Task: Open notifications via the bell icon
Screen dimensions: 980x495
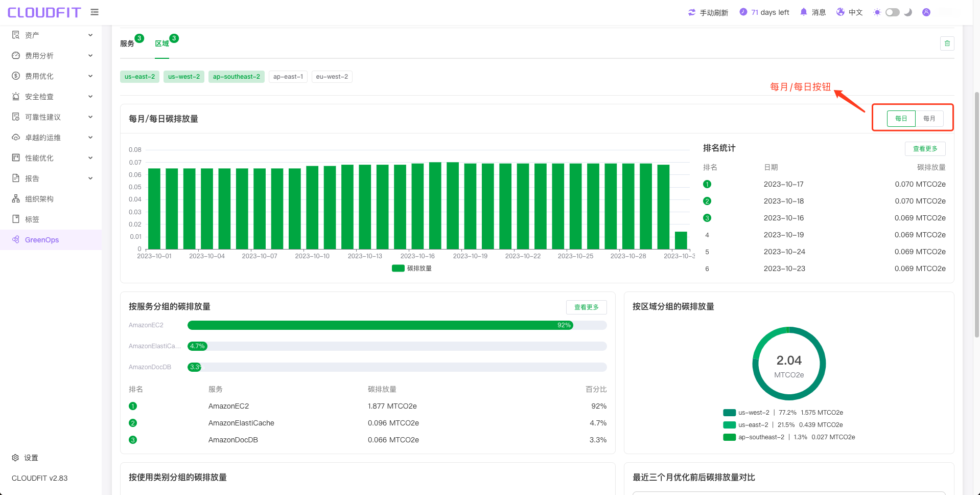Action: [x=804, y=12]
